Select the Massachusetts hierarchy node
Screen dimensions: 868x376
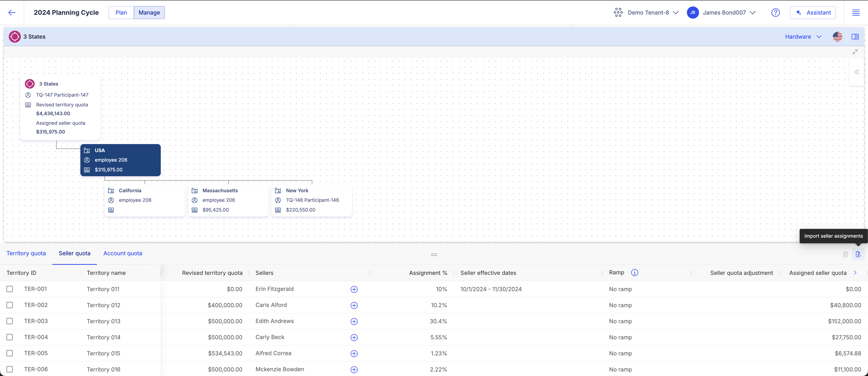[228, 200]
